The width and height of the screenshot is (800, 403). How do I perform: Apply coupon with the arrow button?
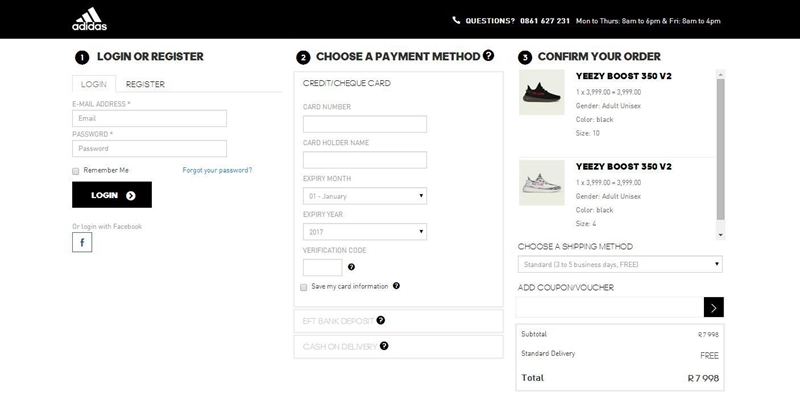coord(713,307)
